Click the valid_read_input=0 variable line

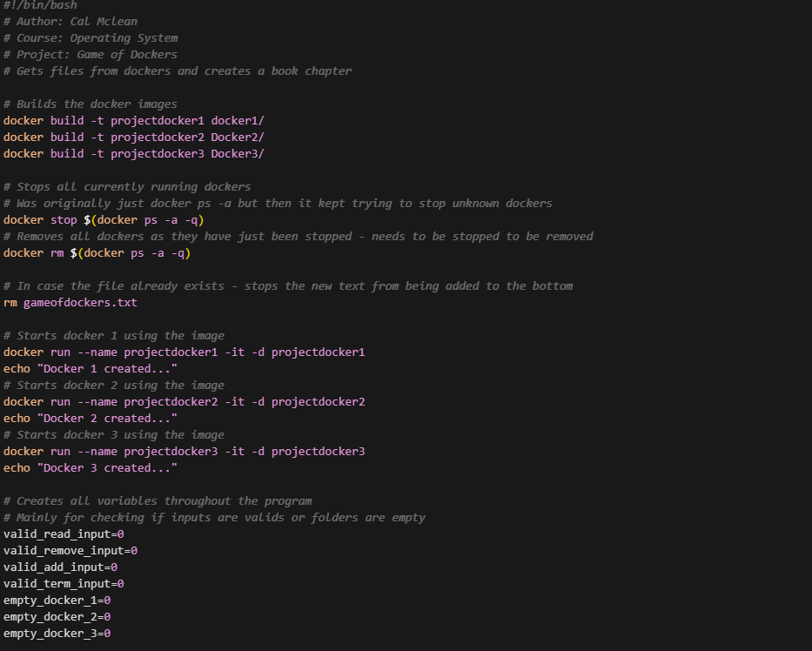coord(64,534)
